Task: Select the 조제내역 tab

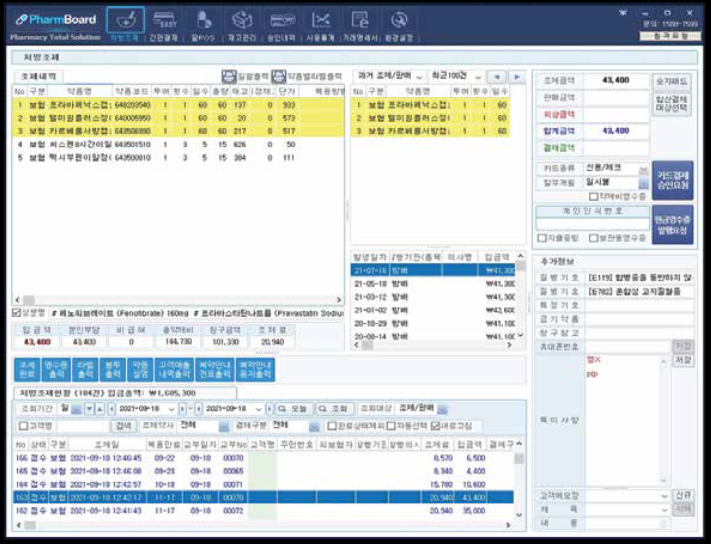Action: (39, 76)
